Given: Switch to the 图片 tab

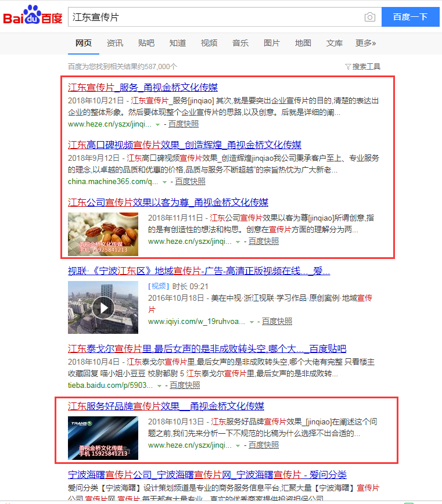Looking at the screenshot, I should 272,43.
